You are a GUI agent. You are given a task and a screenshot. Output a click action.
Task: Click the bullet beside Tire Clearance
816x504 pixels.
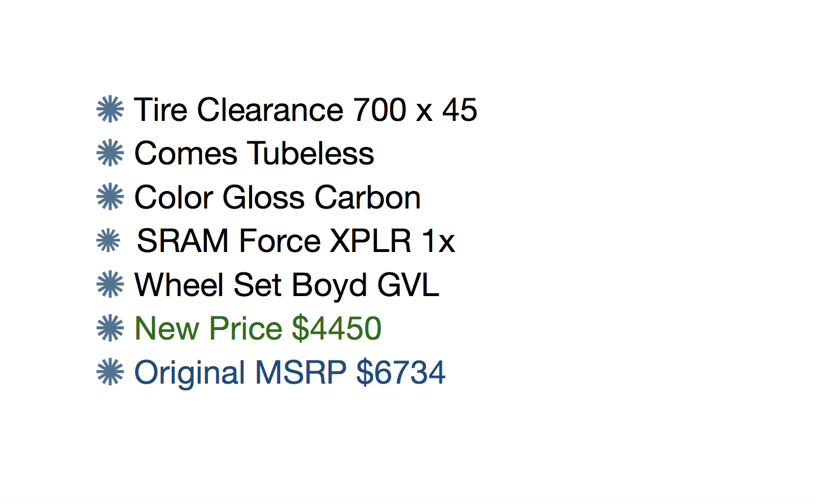(110, 110)
